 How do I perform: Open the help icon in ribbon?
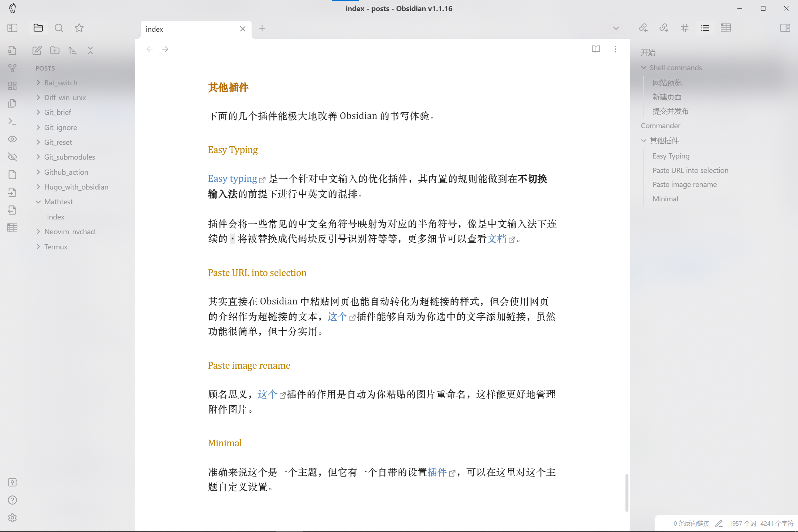[x=12, y=500]
